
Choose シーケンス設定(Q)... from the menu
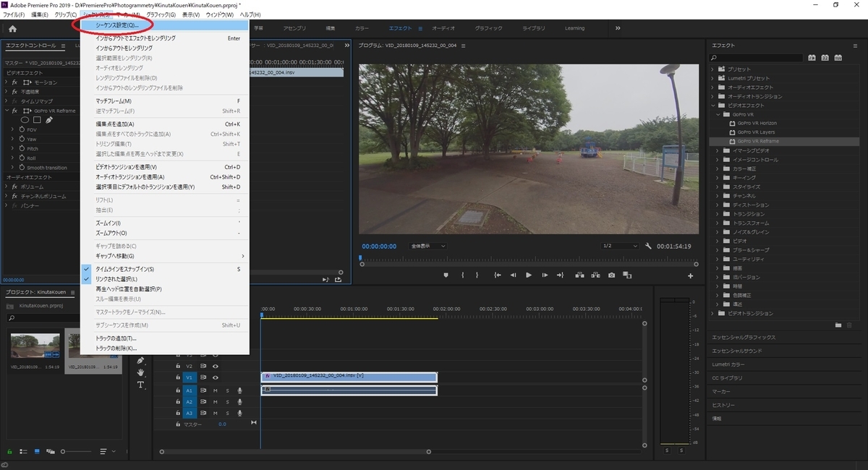point(116,25)
